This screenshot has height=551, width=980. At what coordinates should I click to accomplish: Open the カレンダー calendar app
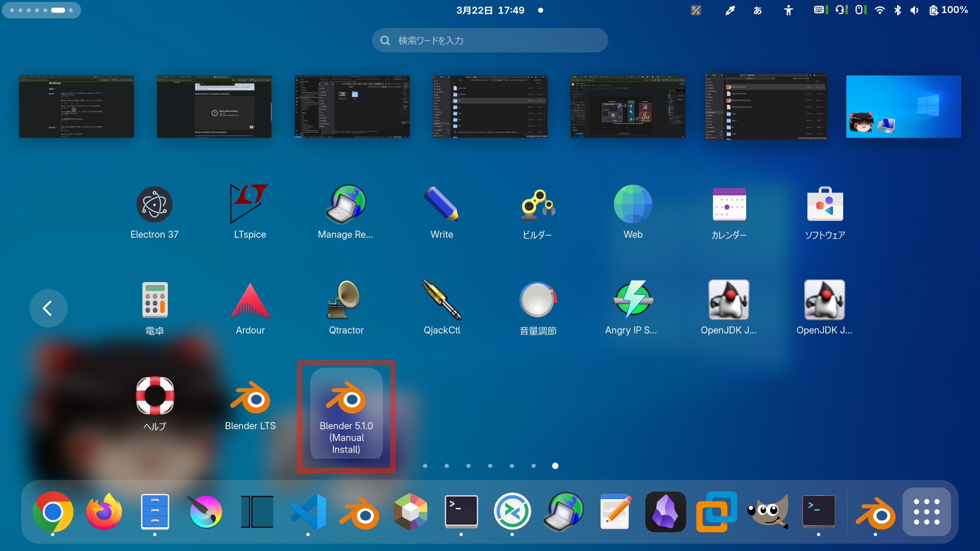(x=729, y=213)
